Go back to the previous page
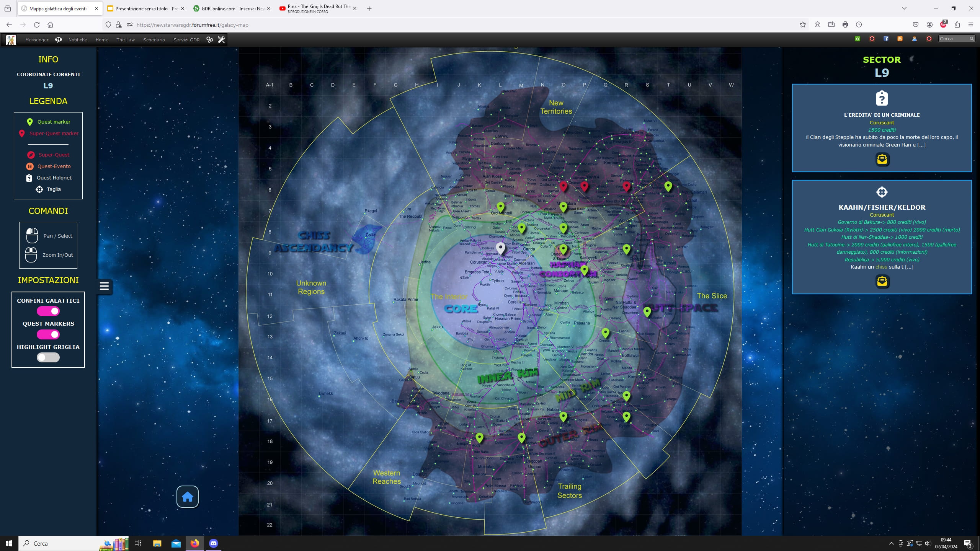980x551 pixels. pos(9,24)
